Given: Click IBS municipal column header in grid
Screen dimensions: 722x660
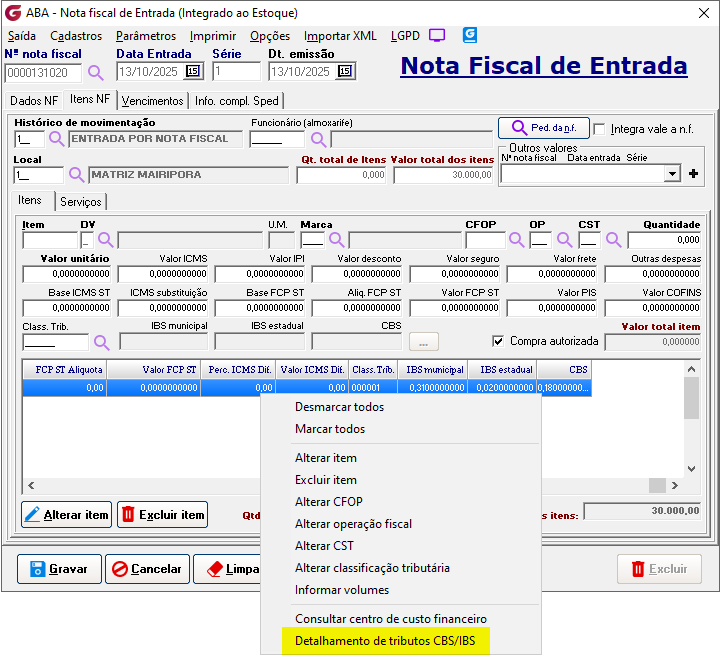Looking at the screenshot, I should coord(433,370).
